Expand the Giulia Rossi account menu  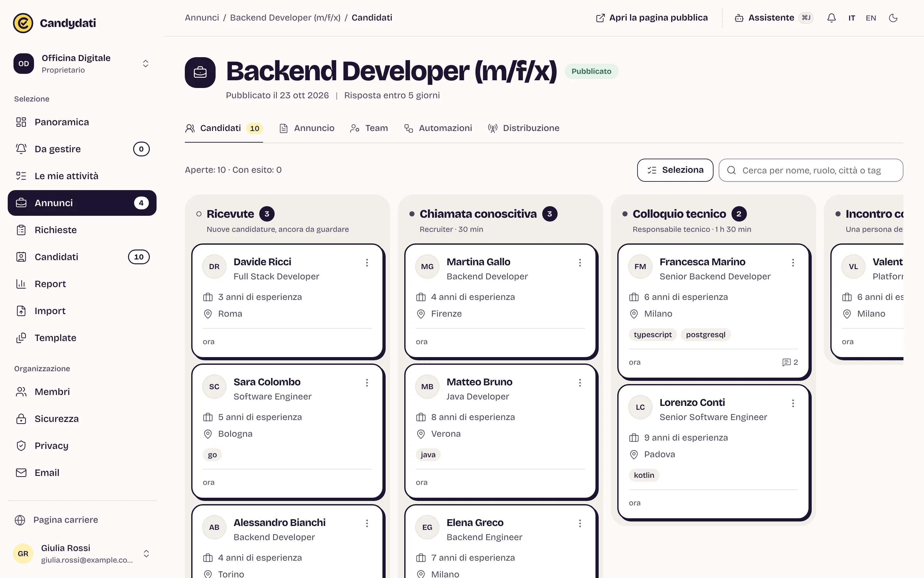tap(82, 554)
